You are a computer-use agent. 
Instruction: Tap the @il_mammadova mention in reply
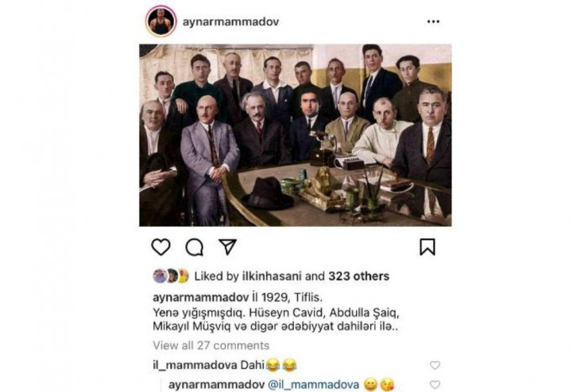pos(314,385)
